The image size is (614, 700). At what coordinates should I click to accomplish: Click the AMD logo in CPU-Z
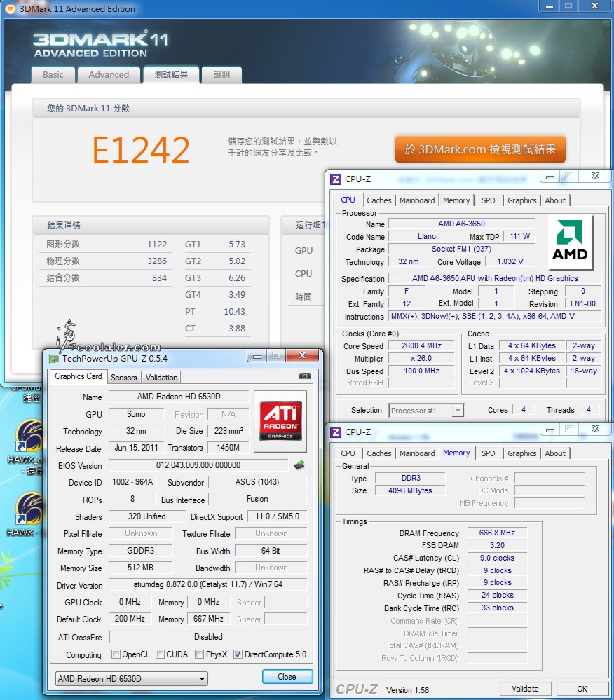click(x=570, y=241)
